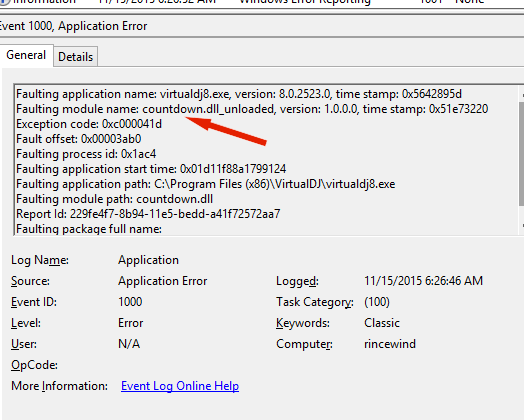The image size is (524, 420).
Task: Click the 'Exception code: 0xc000041d' line
Action: pyautogui.click(x=89, y=124)
